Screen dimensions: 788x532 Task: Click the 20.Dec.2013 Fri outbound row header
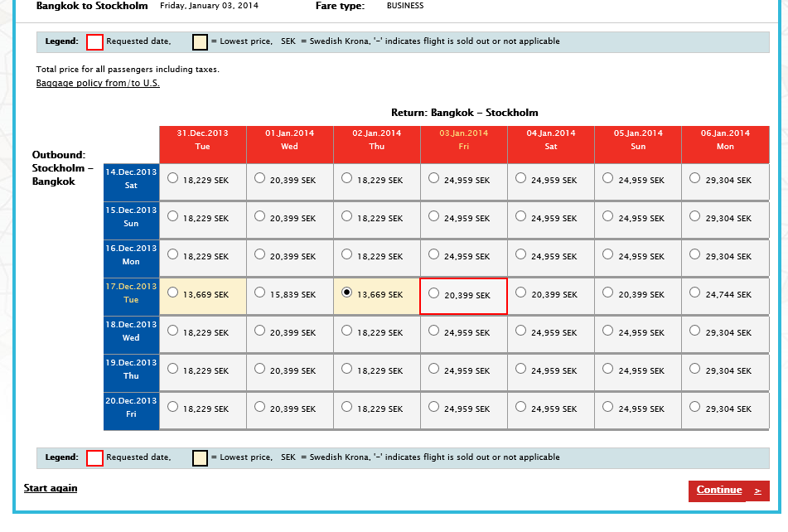131,408
